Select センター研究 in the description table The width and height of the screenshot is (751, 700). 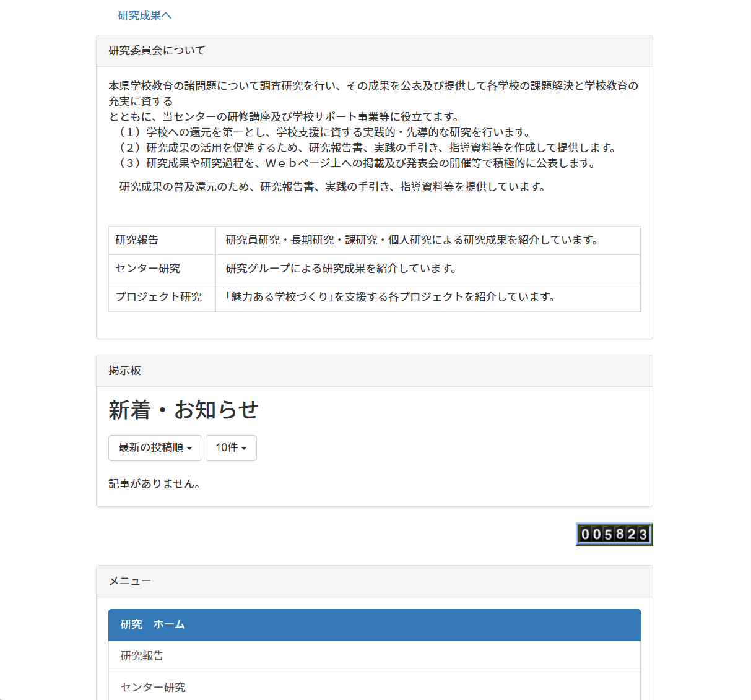[142, 269]
